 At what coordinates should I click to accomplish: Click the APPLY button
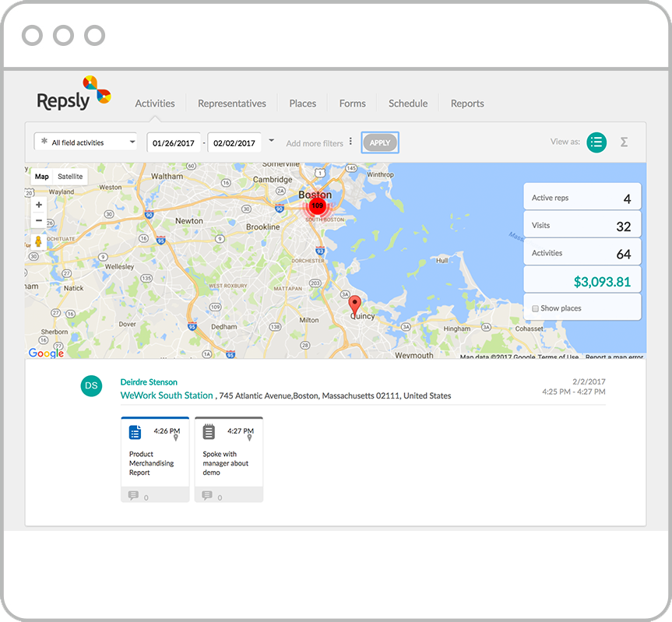380,142
